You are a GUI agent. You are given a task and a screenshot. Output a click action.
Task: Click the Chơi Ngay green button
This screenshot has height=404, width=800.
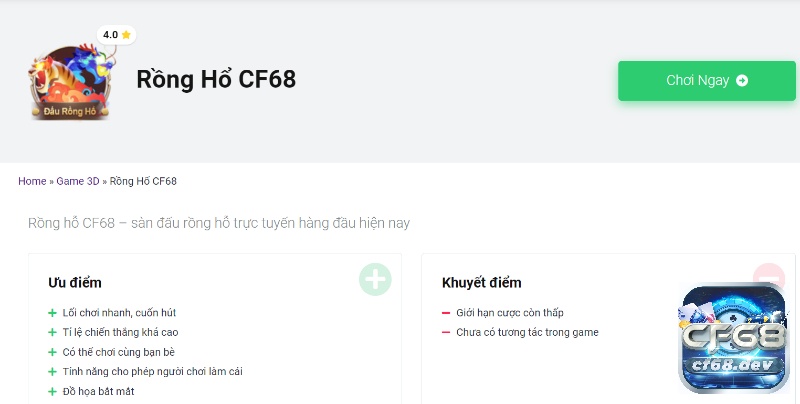click(x=707, y=81)
